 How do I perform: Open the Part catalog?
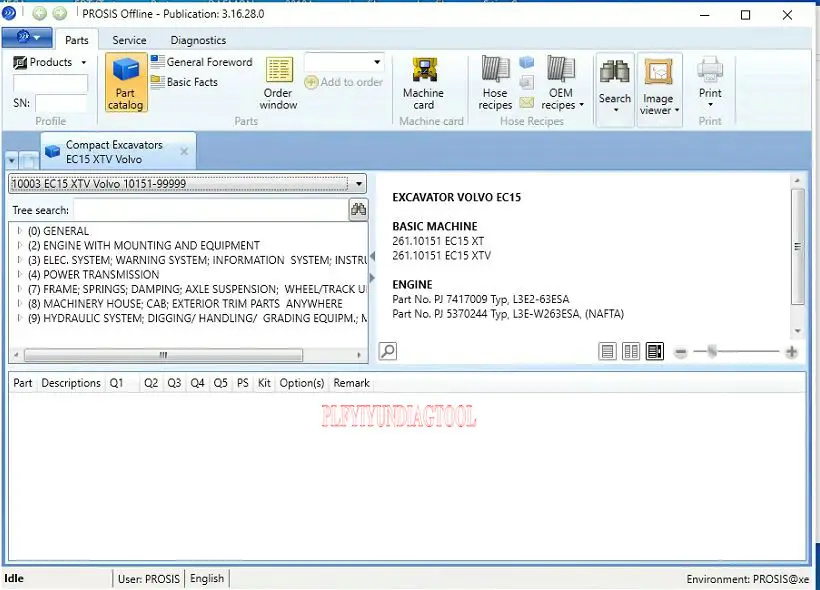click(126, 83)
